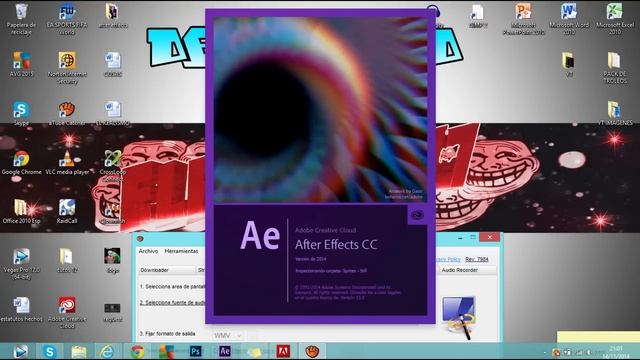
Task: Open Microsoft Excel 2010 shortcut
Action: [x=615, y=19]
